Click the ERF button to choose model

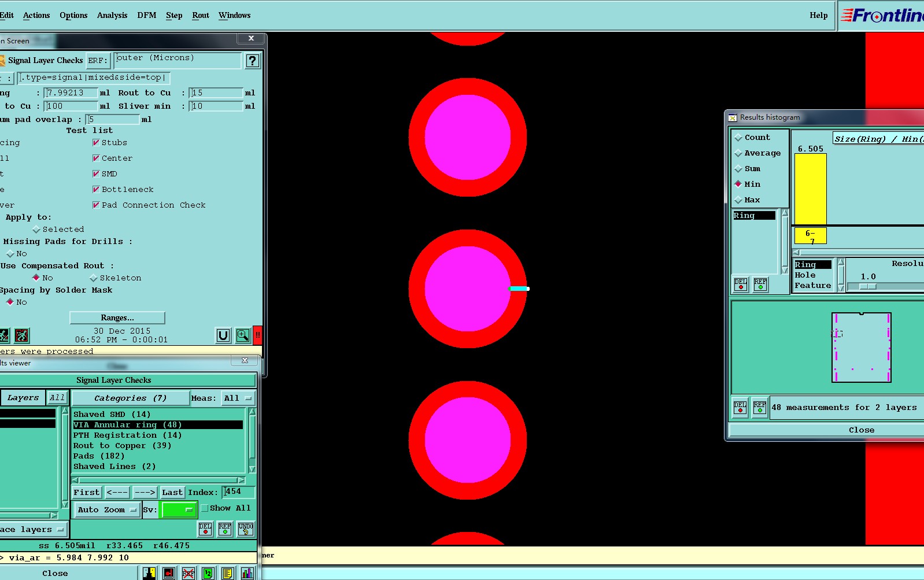pyautogui.click(x=98, y=61)
